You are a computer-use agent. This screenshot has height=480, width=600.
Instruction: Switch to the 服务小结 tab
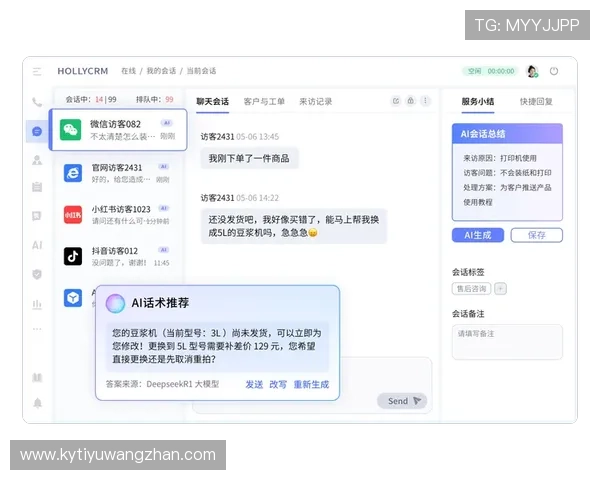(478, 101)
